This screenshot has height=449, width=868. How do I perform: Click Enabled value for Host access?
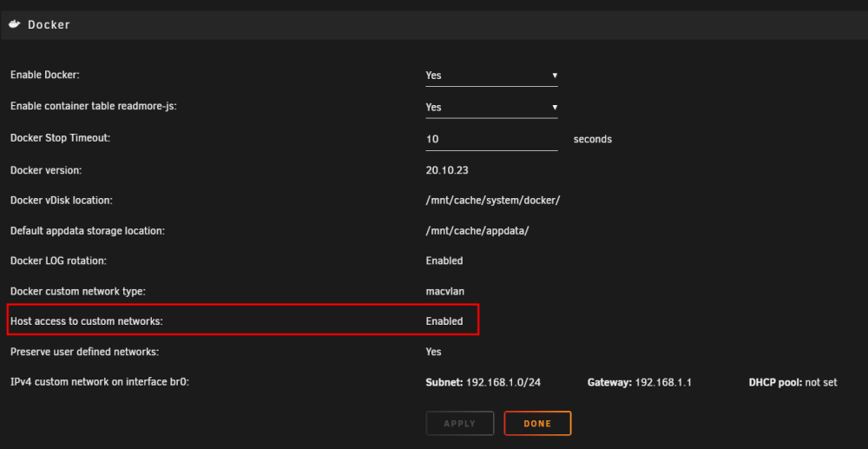point(444,321)
